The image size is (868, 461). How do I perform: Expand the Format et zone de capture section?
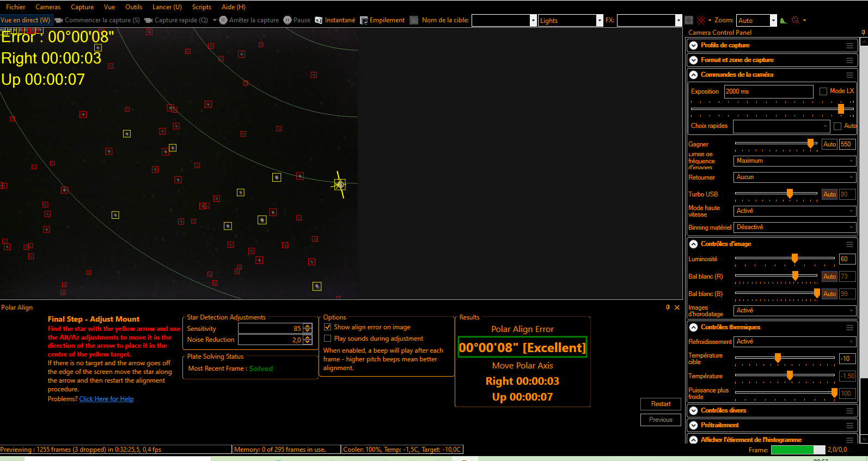(694, 60)
